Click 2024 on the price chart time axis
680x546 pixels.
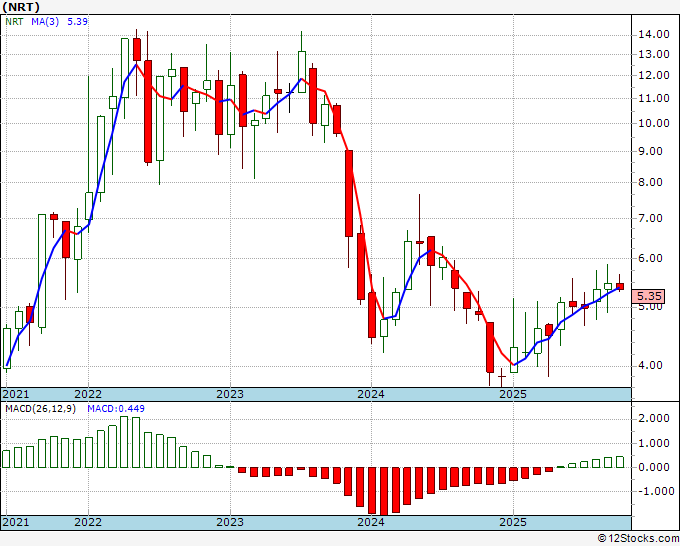(x=371, y=395)
